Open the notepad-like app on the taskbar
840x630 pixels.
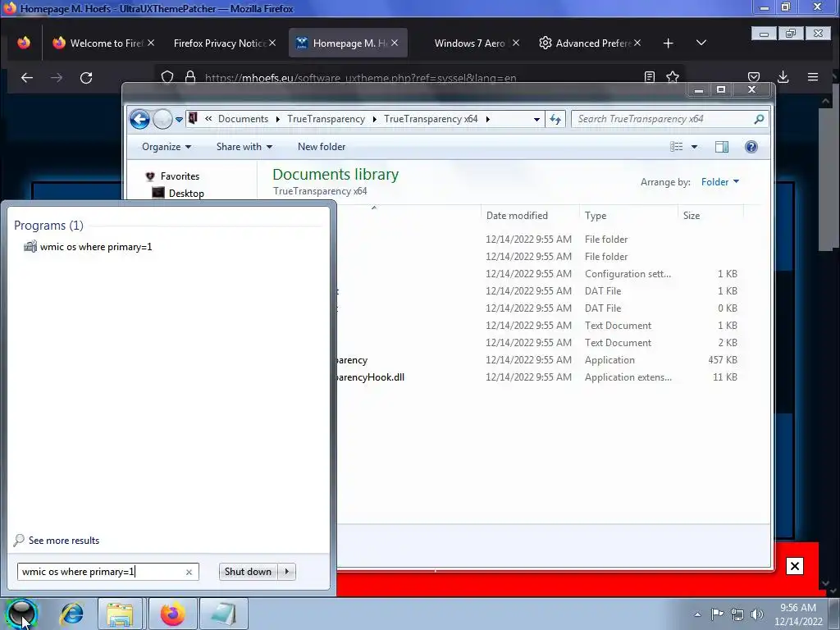(x=223, y=614)
